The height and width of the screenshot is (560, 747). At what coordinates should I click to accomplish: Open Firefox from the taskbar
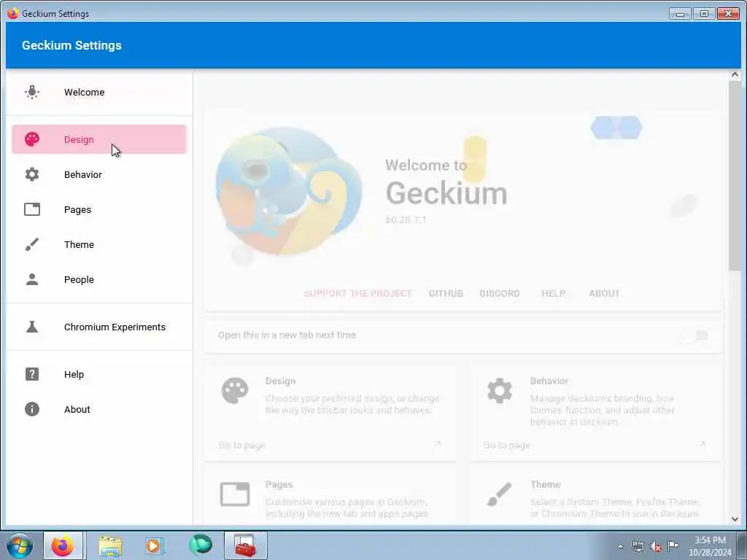click(63, 545)
